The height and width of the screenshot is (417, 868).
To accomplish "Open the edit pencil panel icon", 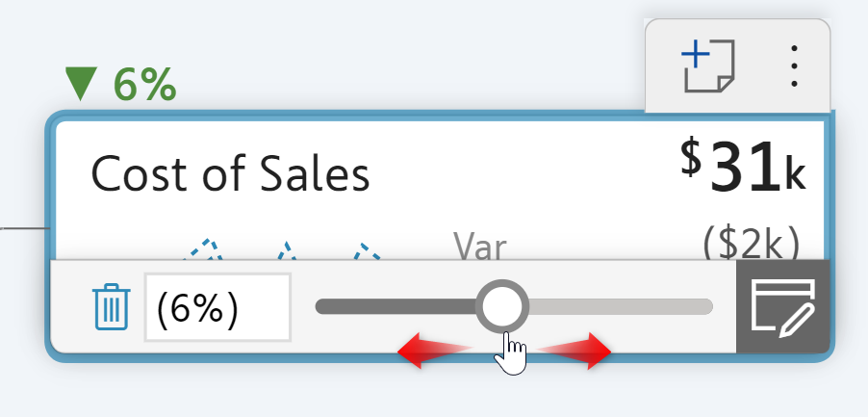I will tap(781, 306).
